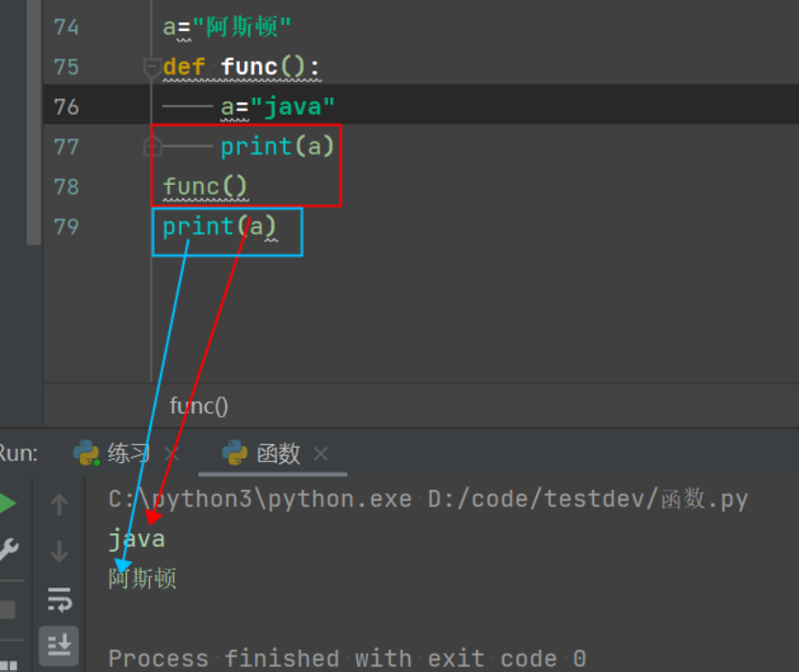
Task: Click line number 79 in gutter
Action: point(66,226)
